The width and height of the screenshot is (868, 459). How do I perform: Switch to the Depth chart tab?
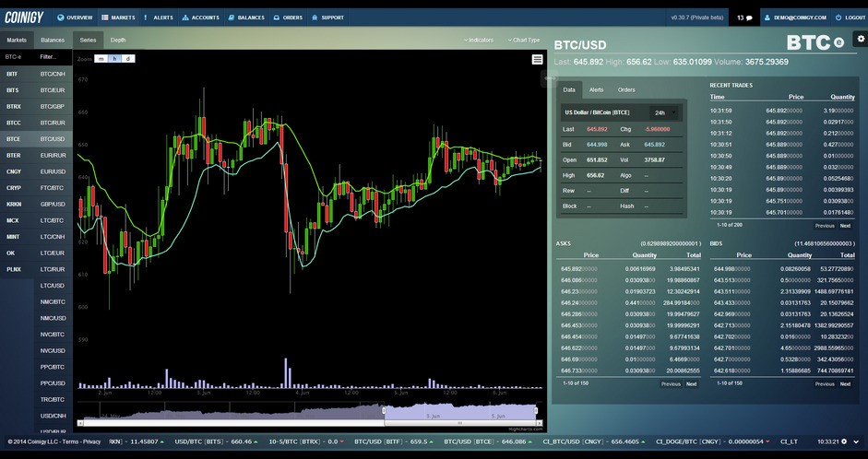point(118,40)
